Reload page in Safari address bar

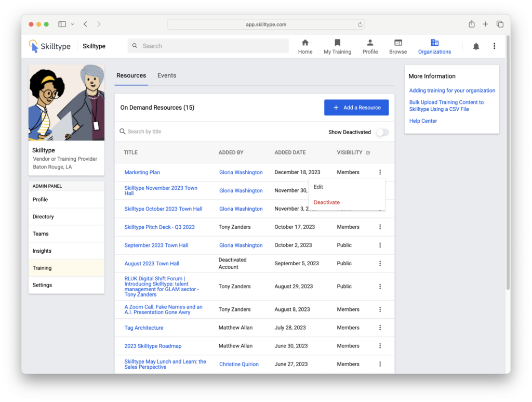(360, 24)
